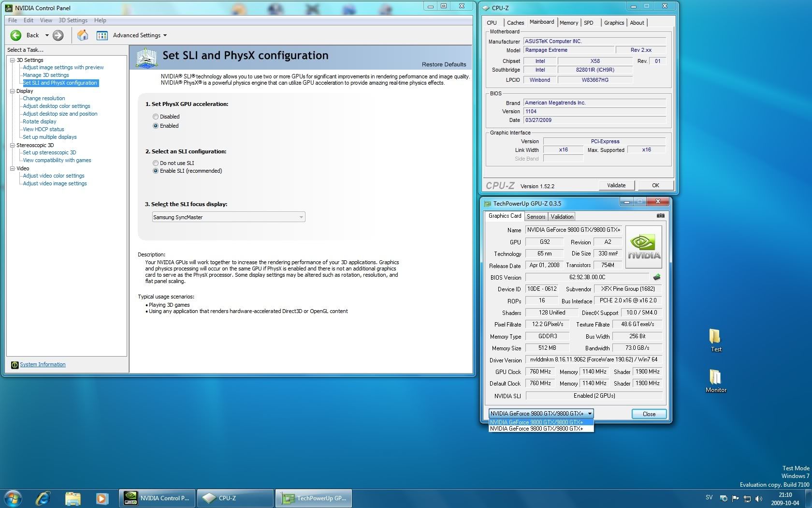Open Manage 3D settings task
This screenshot has width=812, height=508.
click(46, 75)
